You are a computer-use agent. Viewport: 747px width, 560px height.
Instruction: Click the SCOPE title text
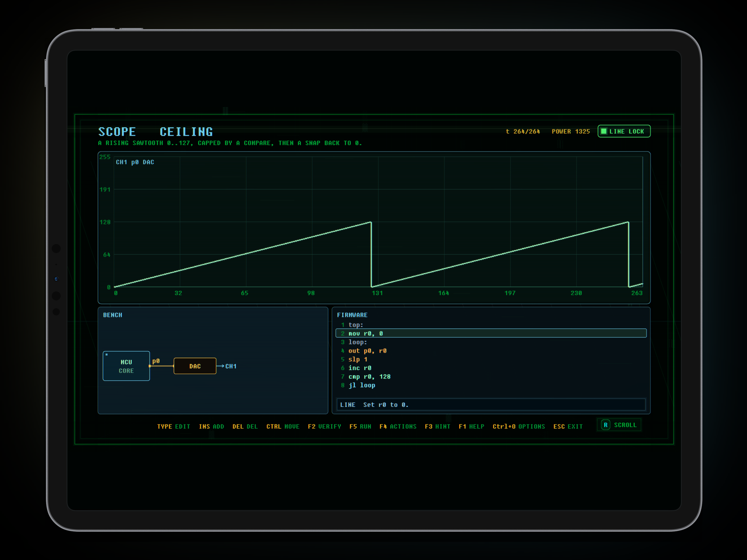point(117,132)
